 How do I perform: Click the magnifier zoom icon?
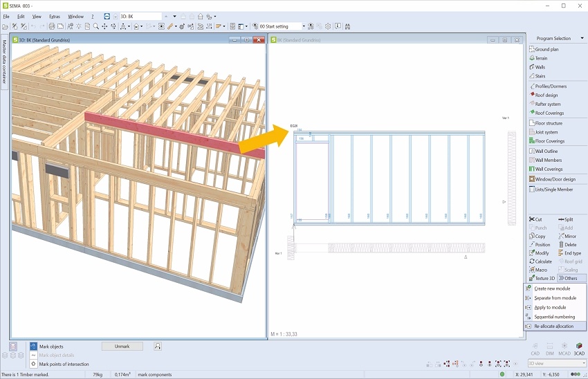[96, 26]
